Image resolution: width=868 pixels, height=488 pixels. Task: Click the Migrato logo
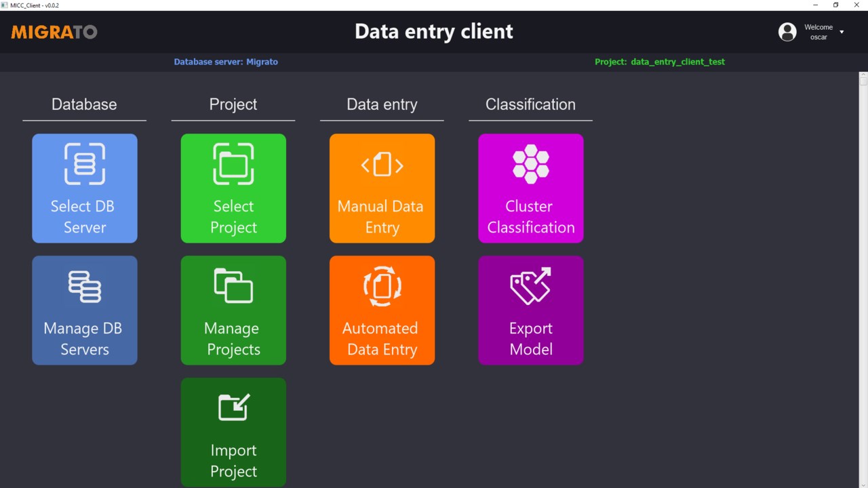pos(54,32)
